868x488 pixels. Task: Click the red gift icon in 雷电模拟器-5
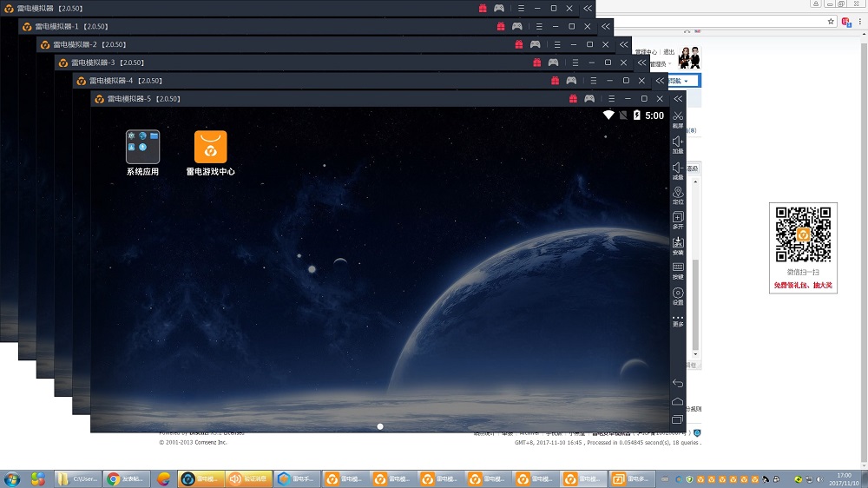(573, 99)
